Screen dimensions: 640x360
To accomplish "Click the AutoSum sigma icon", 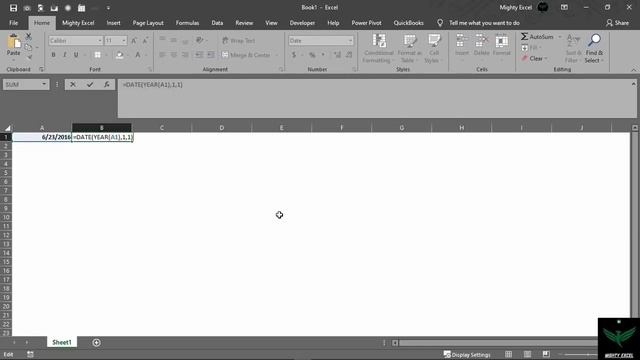I will 524,37.
